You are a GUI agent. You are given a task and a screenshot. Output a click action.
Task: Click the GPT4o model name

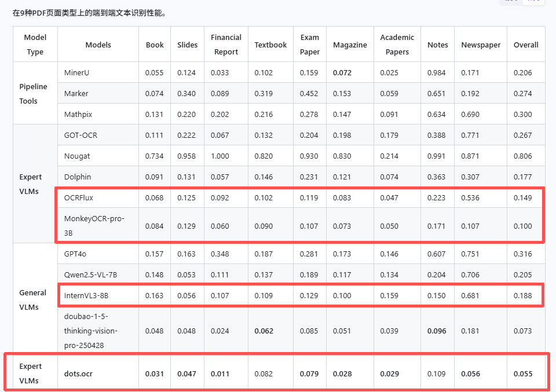point(75,254)
